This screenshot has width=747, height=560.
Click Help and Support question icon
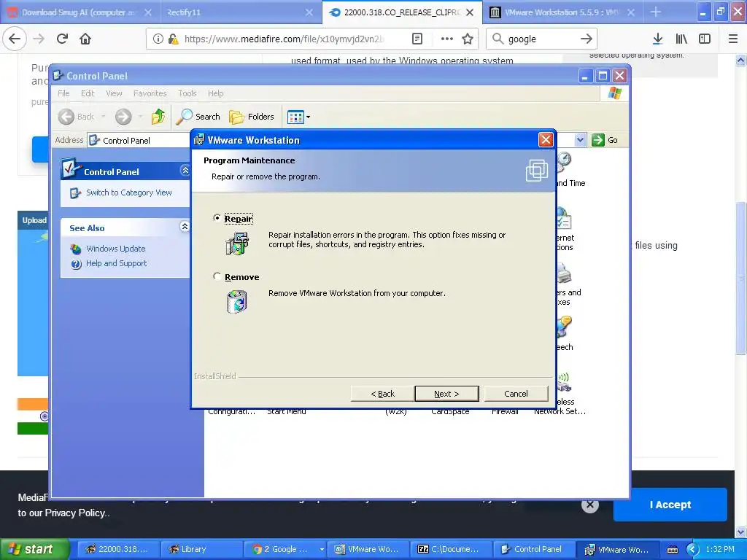(x=76, y=264)
